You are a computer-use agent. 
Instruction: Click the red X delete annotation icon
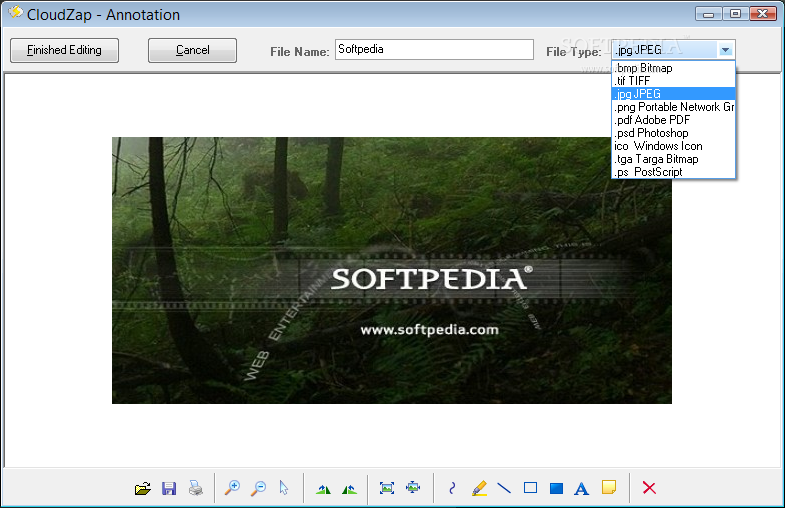click(x=649, y=487)
